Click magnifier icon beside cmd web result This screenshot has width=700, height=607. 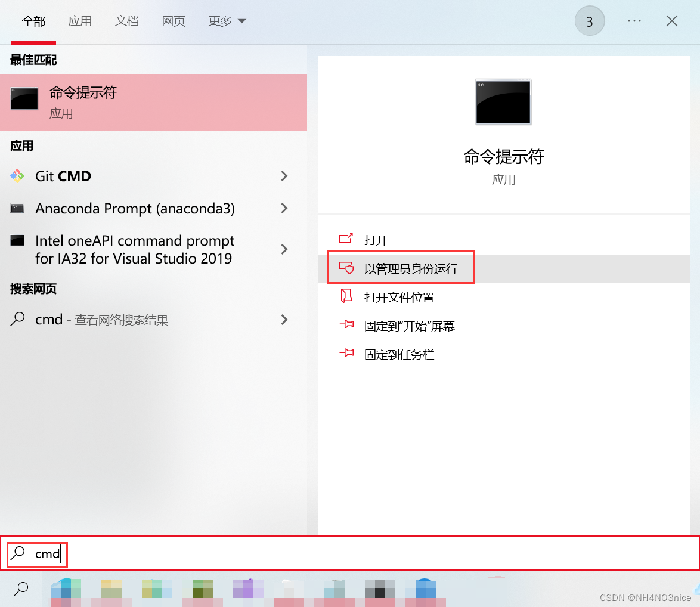[17, 319]
